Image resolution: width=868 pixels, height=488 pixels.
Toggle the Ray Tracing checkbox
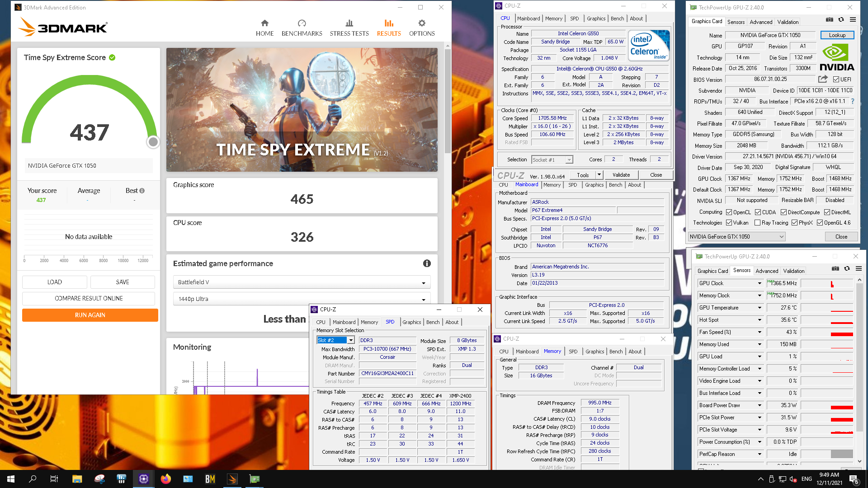click(757, 223)
